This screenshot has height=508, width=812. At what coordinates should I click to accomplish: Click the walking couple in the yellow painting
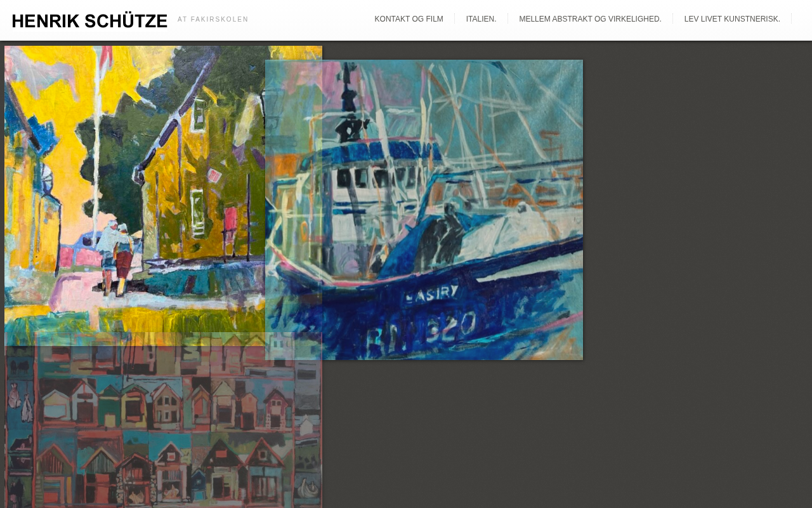click(117, 254)
